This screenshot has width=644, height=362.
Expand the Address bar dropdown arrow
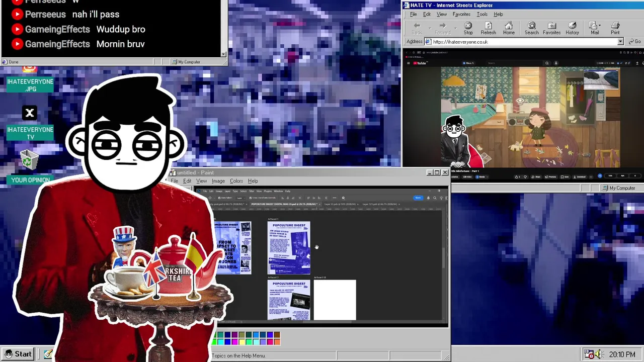pos(620,42)
